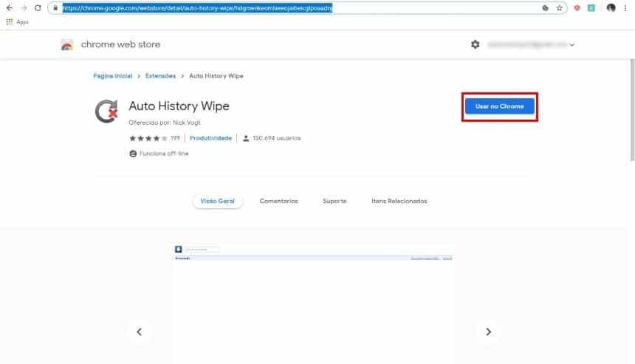Open the teal square extension icon

tap(591, 8)
